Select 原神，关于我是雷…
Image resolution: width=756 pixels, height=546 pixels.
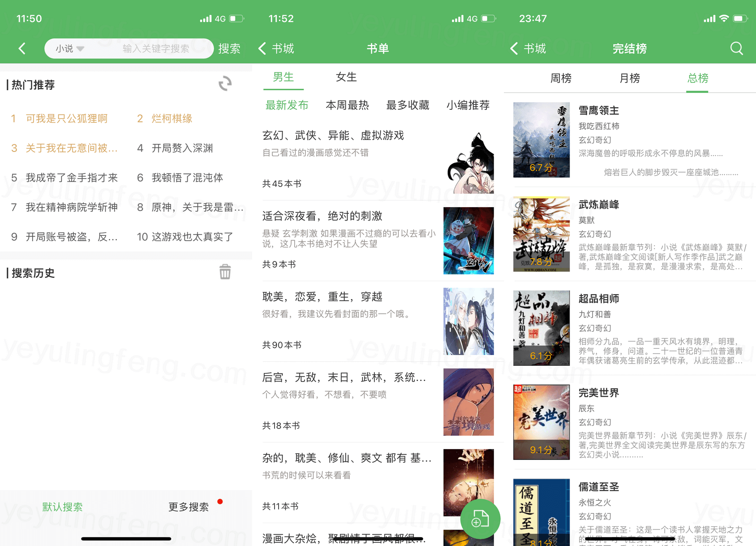click(x=198, y=207)
